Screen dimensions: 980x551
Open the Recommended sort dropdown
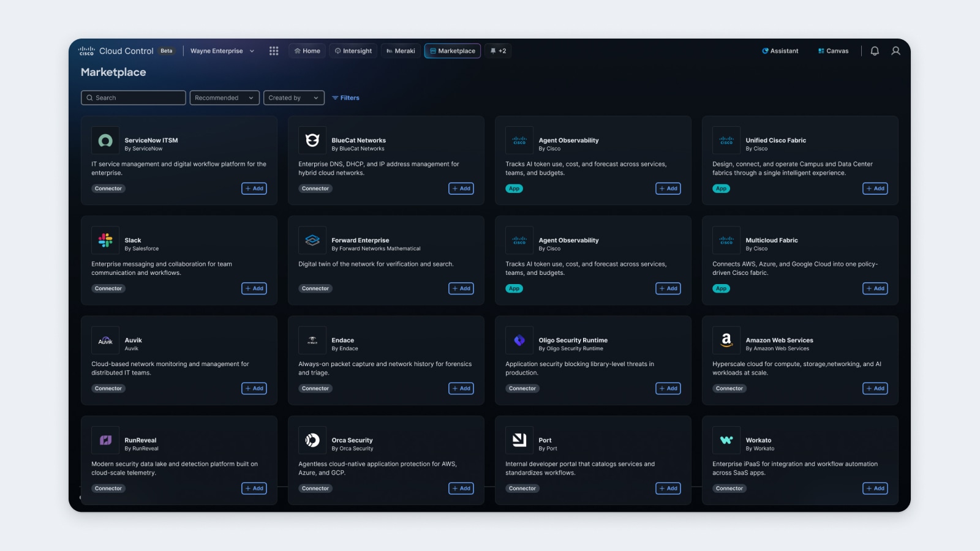tap(224, 98)
